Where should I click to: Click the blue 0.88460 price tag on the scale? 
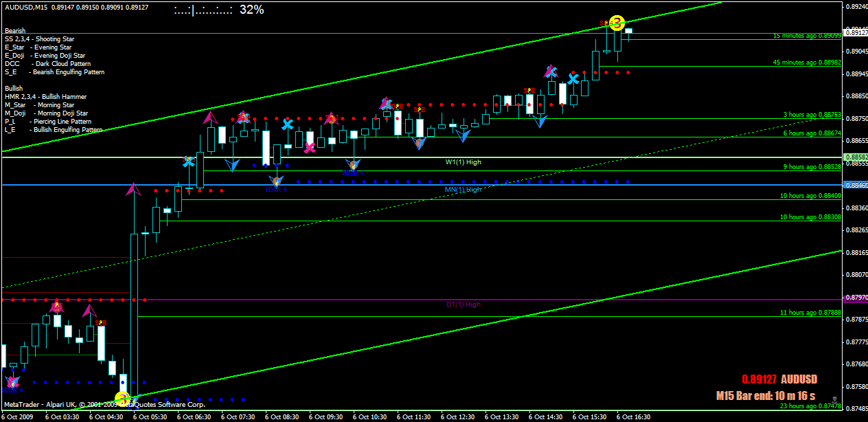[856, 185]
